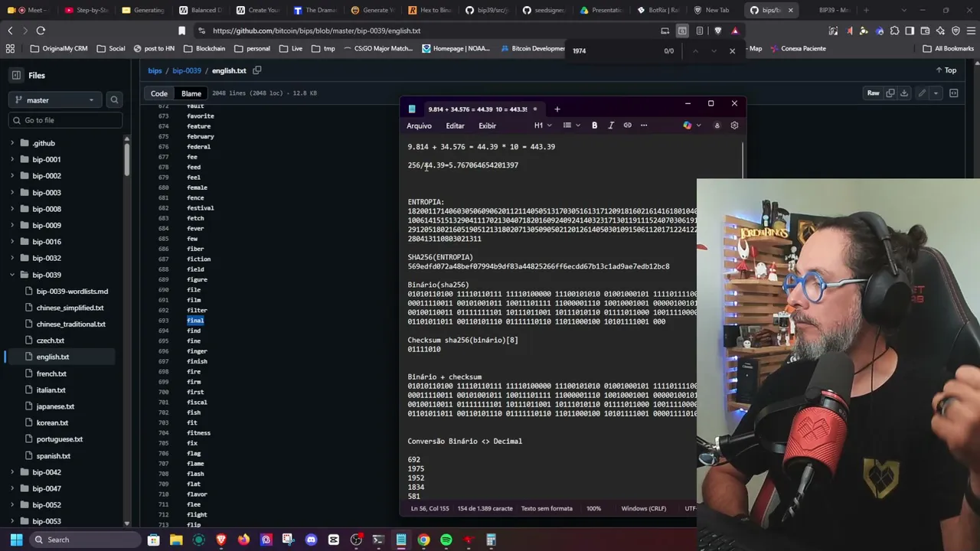Go back in the browser
Image resolution: width=980 pixels, height=551 pixels.
point(10,31)
